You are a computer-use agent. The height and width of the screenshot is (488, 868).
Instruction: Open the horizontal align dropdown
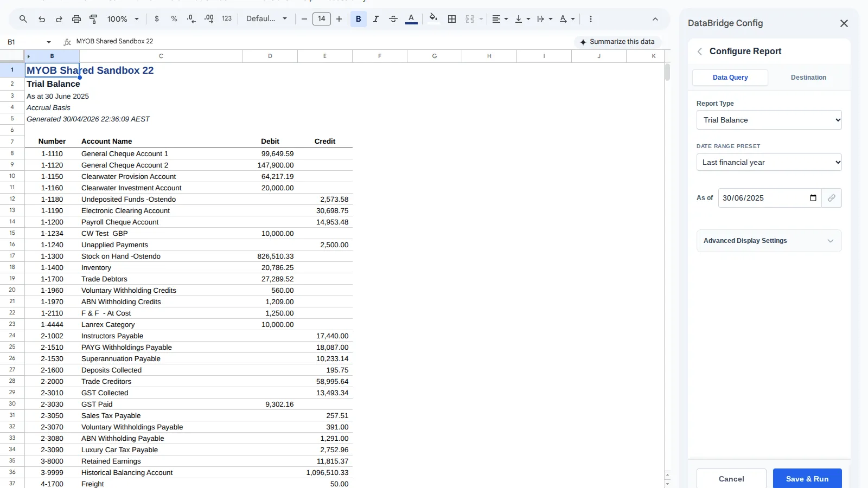500,19
